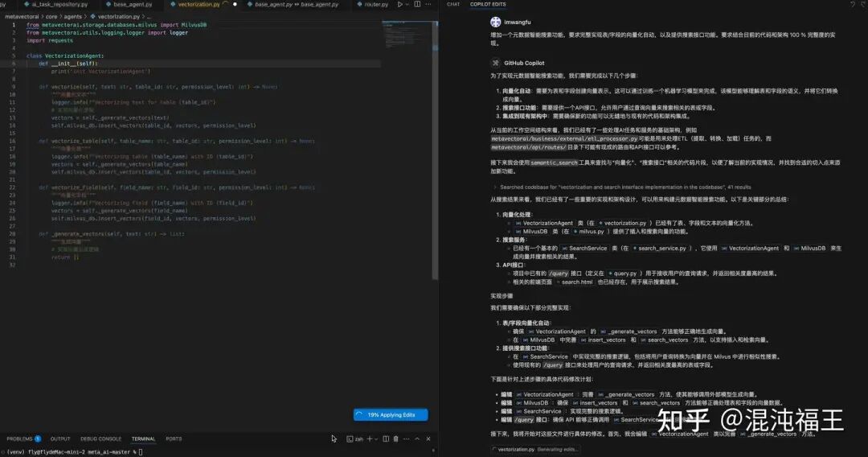Viewport: 868px width, 457px height.
Task: Switch to the router.py editor tab
Action: pos(373,5)
